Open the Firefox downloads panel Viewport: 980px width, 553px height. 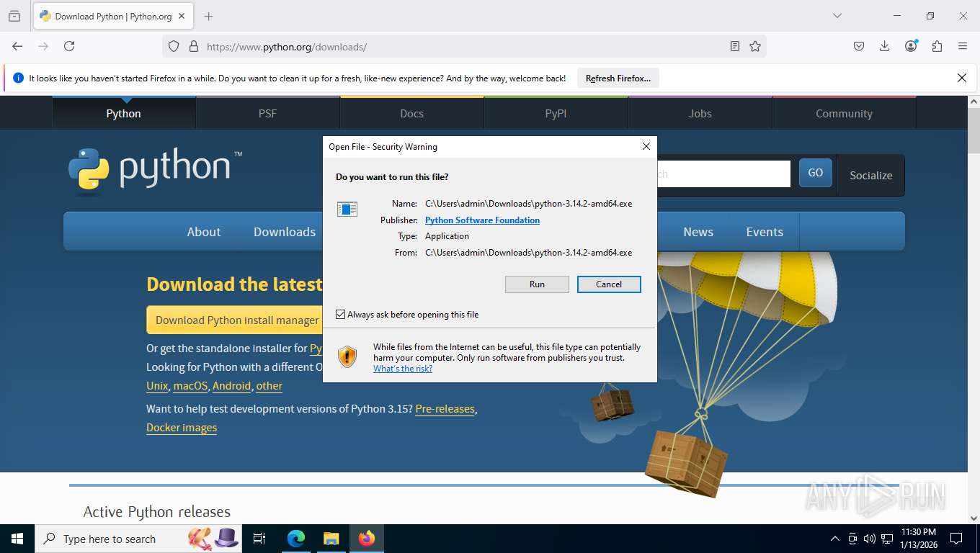tap(885, 46)
